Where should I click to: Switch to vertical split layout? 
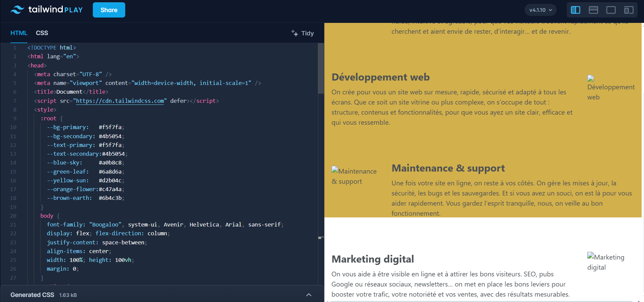tap(575, 10)
